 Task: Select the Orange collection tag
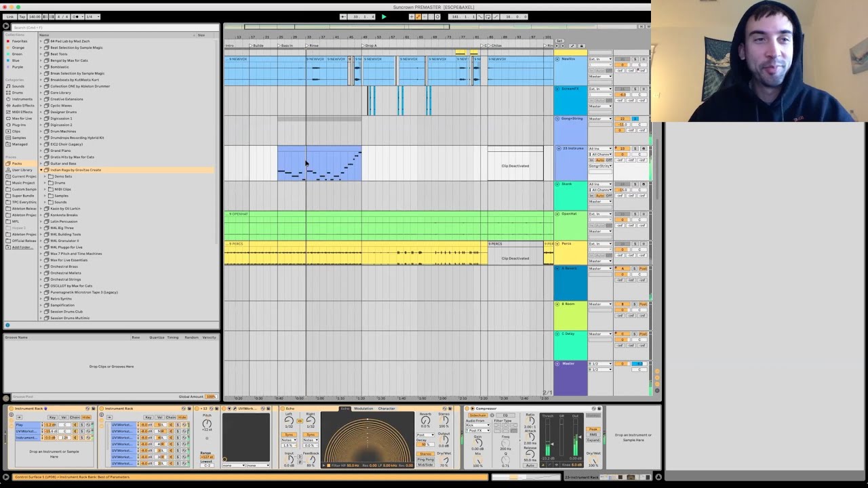click(x=18, y=47)
